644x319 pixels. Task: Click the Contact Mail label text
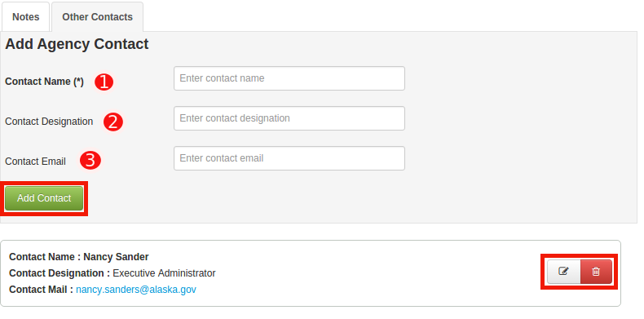click(x=41, y=290)
